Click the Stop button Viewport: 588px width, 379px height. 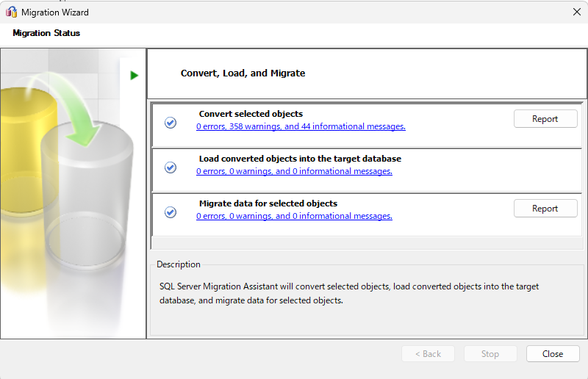pyautogui.click(x=490, y=354)
